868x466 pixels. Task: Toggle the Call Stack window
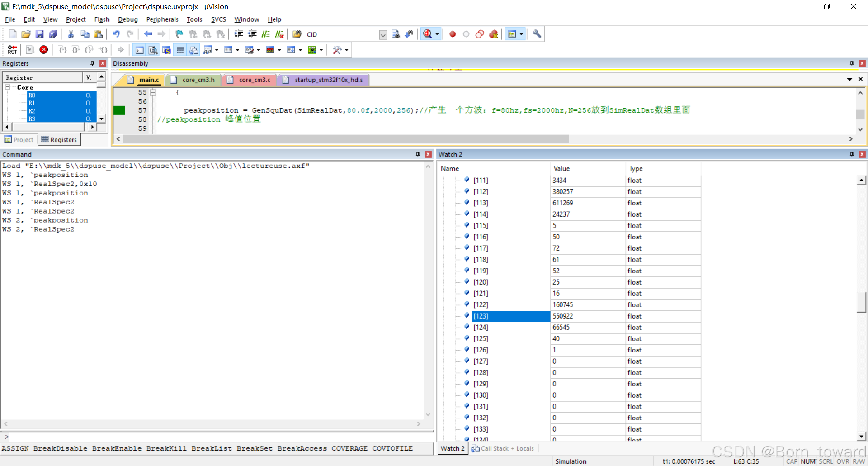pos(194,50)
